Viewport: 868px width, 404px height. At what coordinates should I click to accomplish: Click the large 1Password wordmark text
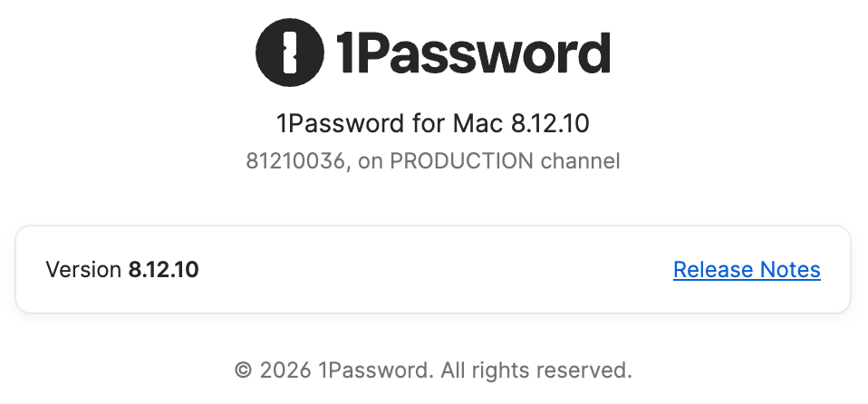tap(472, 53)
